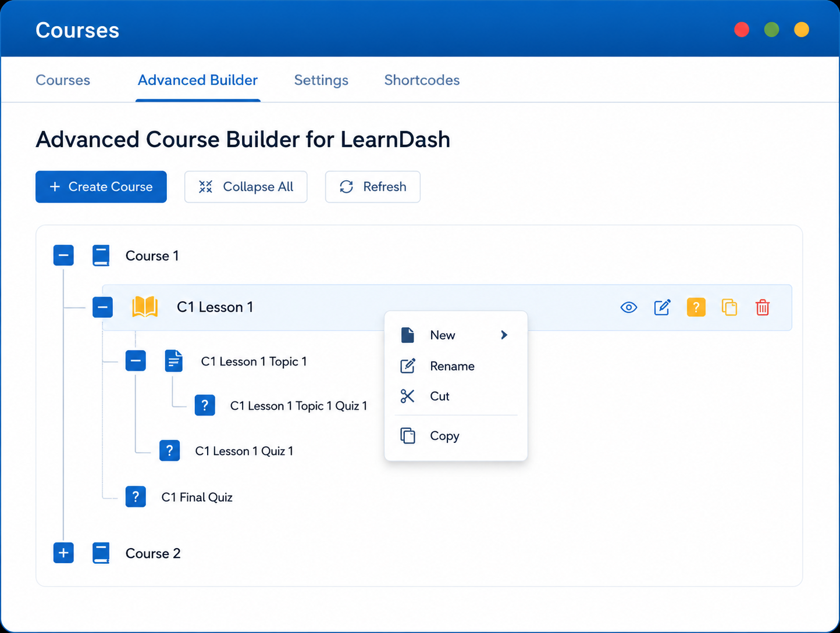Screen dimensions: 840x633
Task: Select the Advanced Builder tab
Action: pyautogui.click(x=198, y=80)
